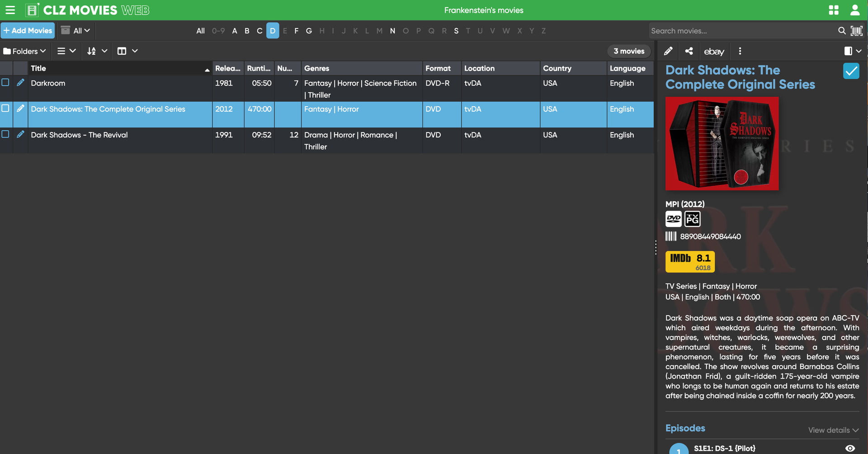Sort by the Release year column header
Screen dimensions: 868x454
tap(228, 68)
